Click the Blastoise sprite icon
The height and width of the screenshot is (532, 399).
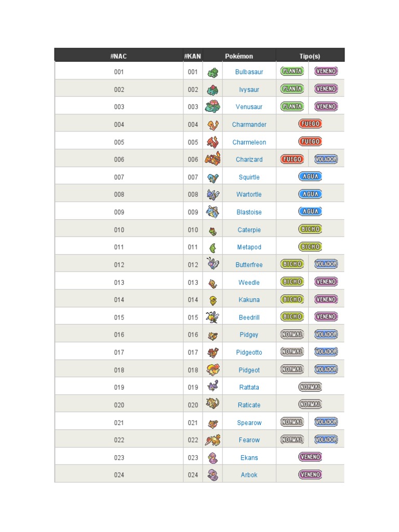click(212, 211)
